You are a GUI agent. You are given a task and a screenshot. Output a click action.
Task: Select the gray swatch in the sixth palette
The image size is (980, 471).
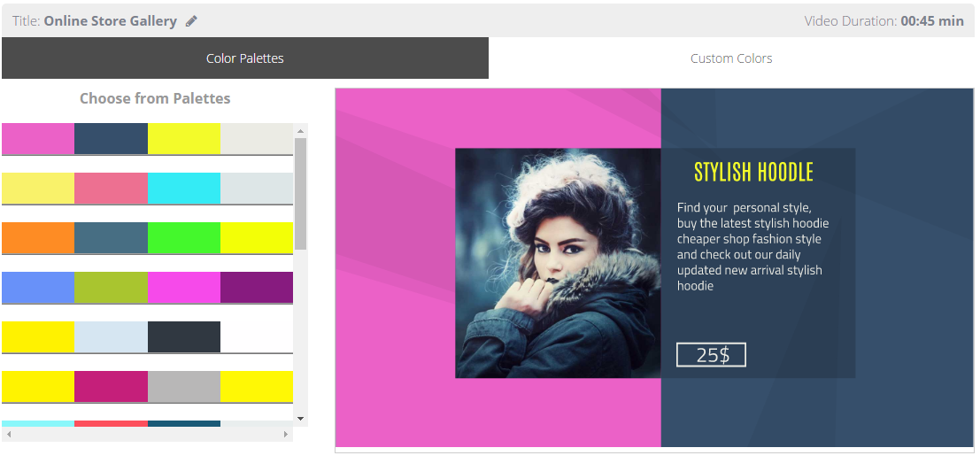point(184,387)
